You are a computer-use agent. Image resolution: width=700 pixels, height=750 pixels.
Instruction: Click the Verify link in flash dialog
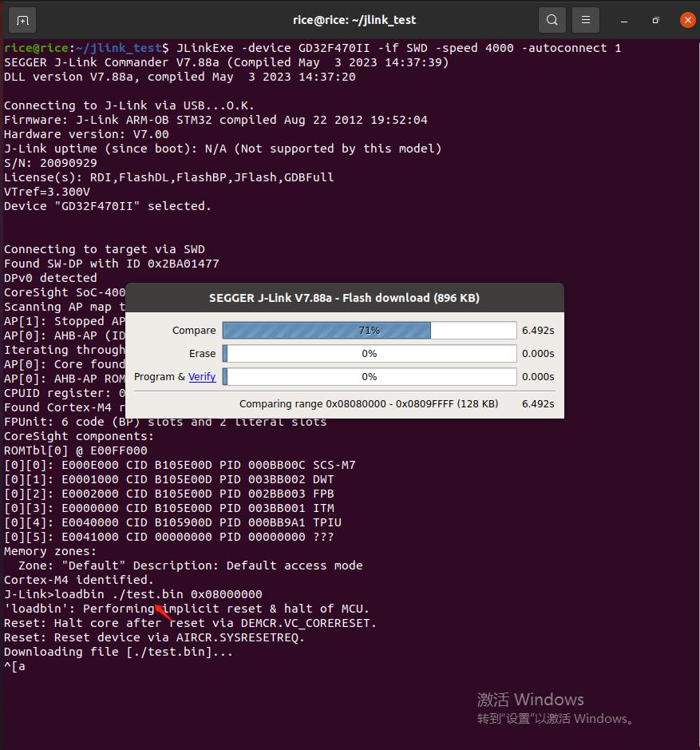click(x=202, y=377)
